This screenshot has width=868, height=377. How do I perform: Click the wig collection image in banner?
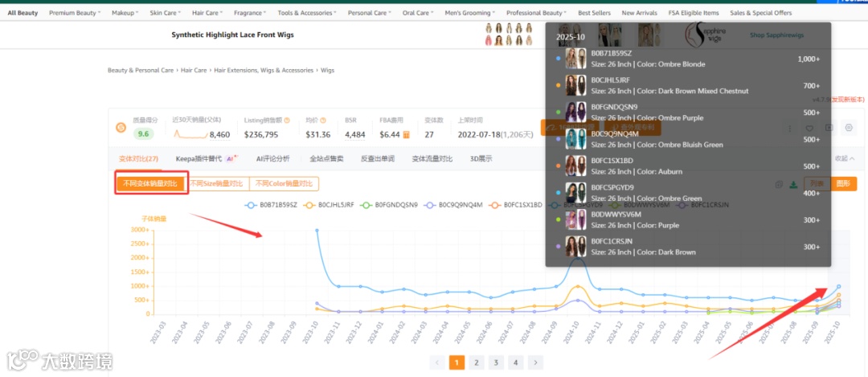(510, 35)
